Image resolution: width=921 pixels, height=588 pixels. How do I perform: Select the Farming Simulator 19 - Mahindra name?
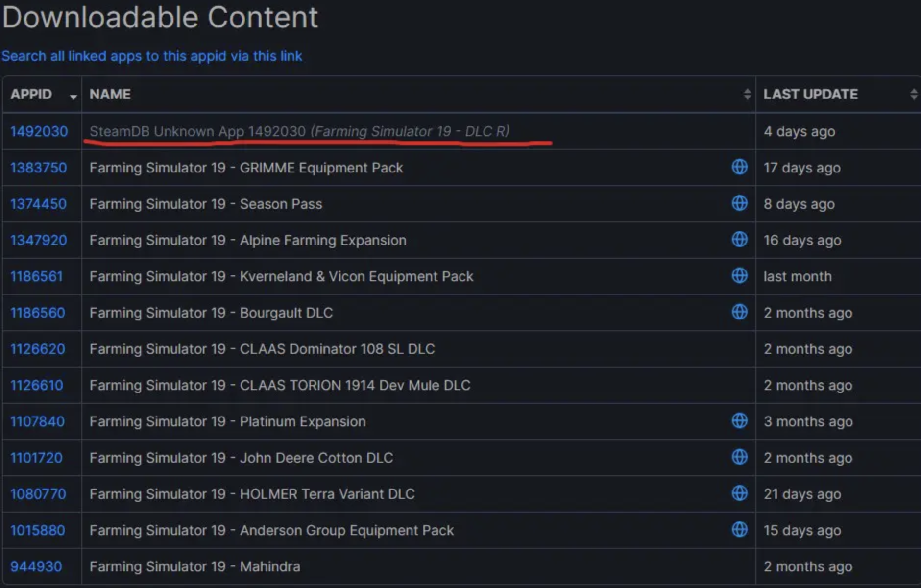(194, 566)
